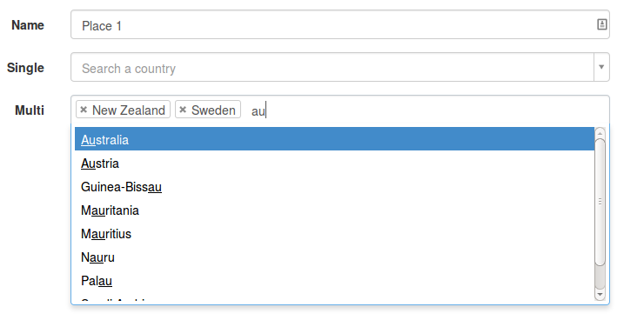This screenshot has height=327, width=644.
Task: Pick Mauritania from suggestions
Action: [x=334, y=210]
